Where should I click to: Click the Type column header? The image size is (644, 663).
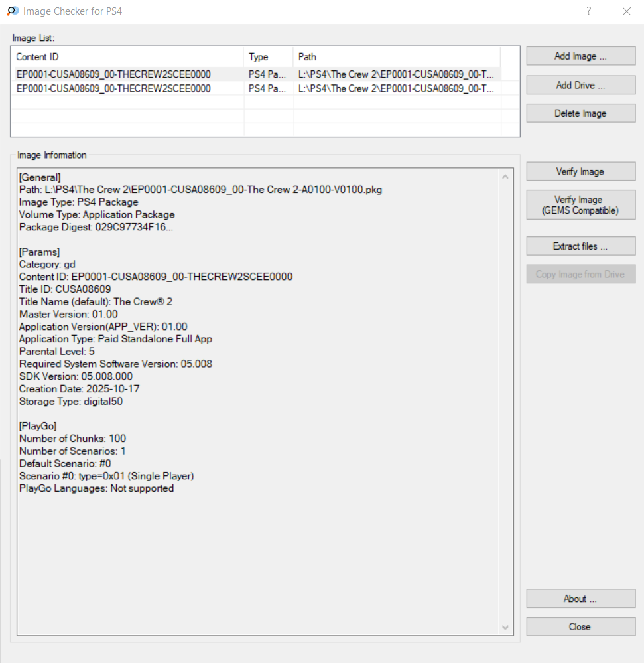269,57
